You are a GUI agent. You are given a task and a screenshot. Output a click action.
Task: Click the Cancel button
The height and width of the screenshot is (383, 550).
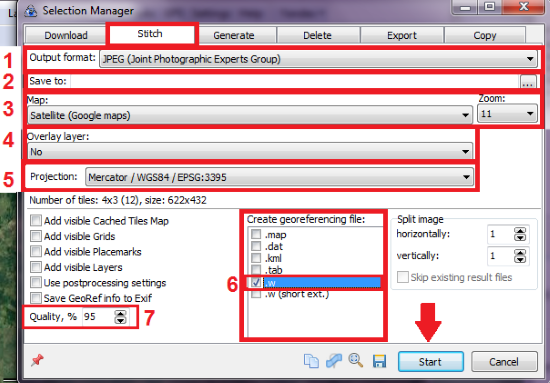click(x=504, y=362)
